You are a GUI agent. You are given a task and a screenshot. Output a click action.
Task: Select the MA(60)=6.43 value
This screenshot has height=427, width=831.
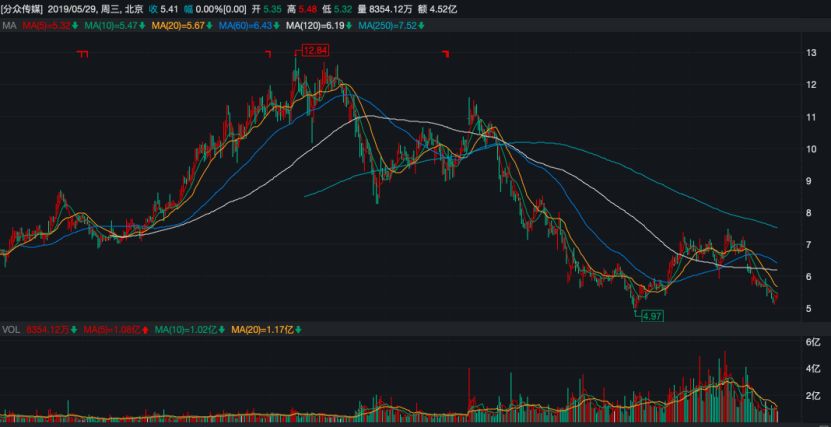click(x=245, y=25)
